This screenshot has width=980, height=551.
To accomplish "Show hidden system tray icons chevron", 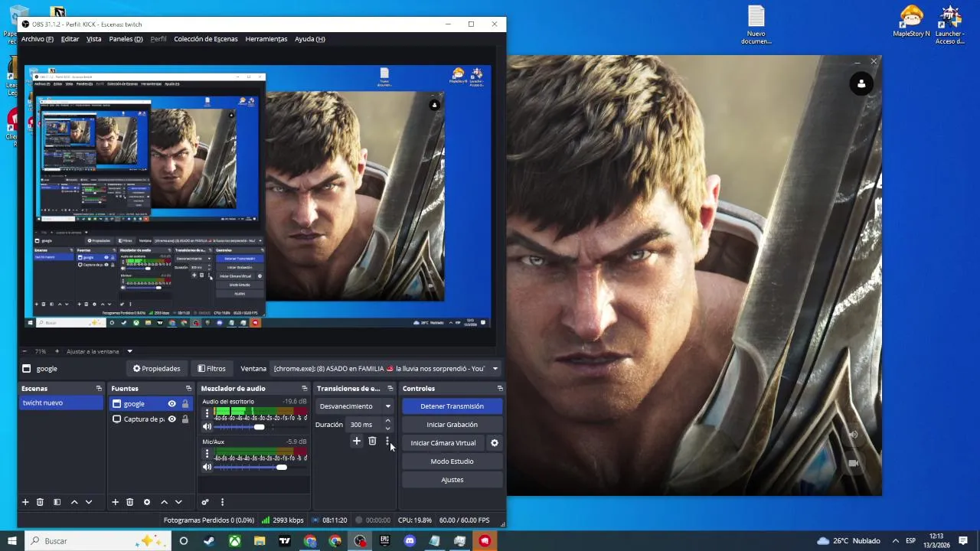I will (895, 541).
